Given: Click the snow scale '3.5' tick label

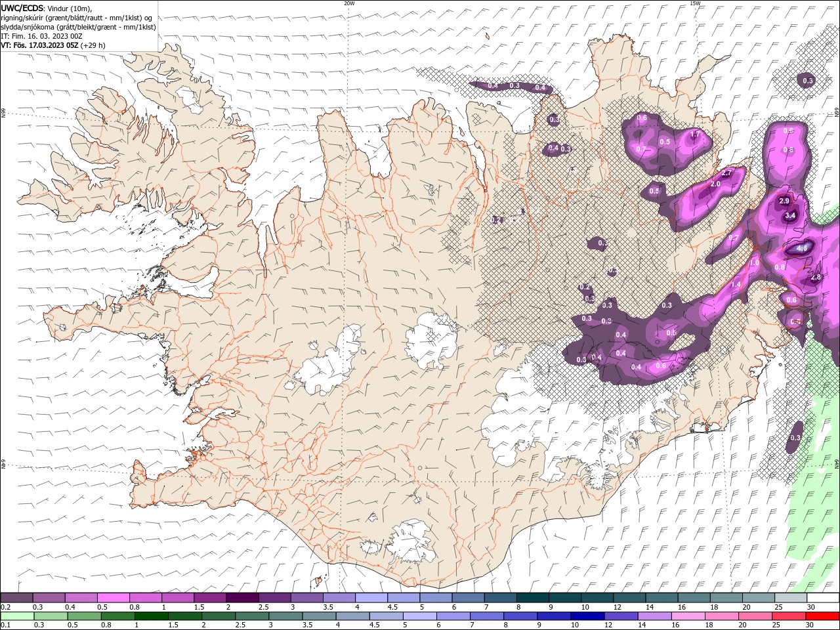Looking at the screenshot, I should coord(328,607).
